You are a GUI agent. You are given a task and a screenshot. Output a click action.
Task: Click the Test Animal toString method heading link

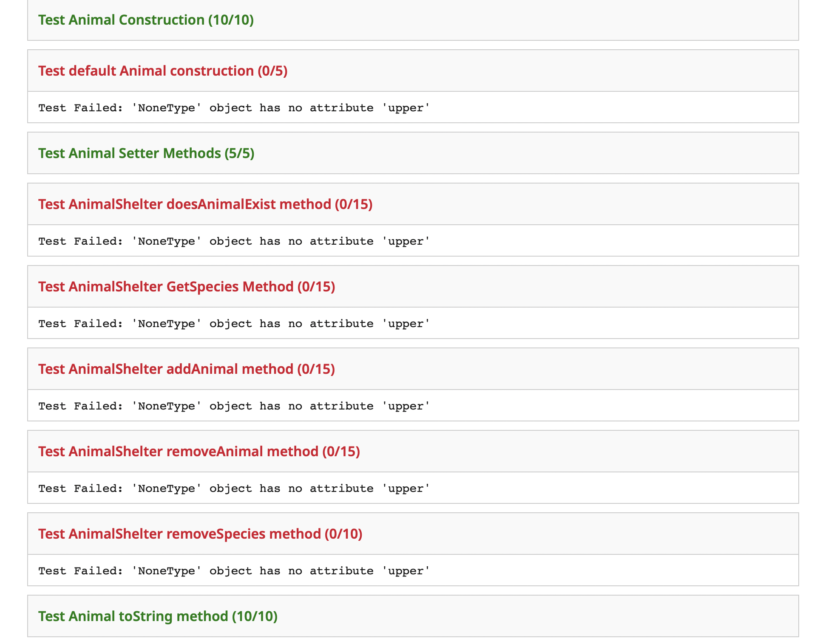tap(133, 616)
